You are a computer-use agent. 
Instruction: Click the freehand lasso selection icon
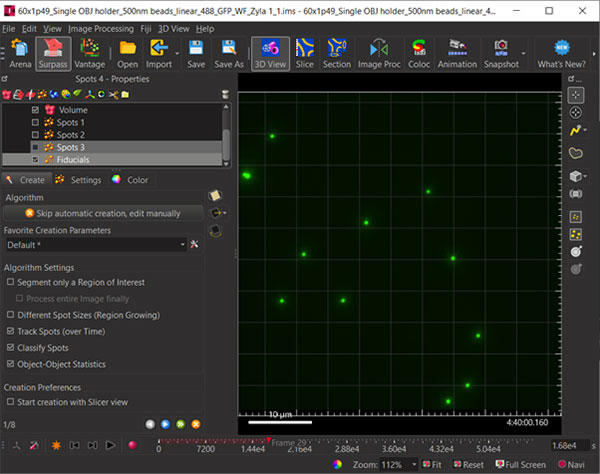coord(576,153)
